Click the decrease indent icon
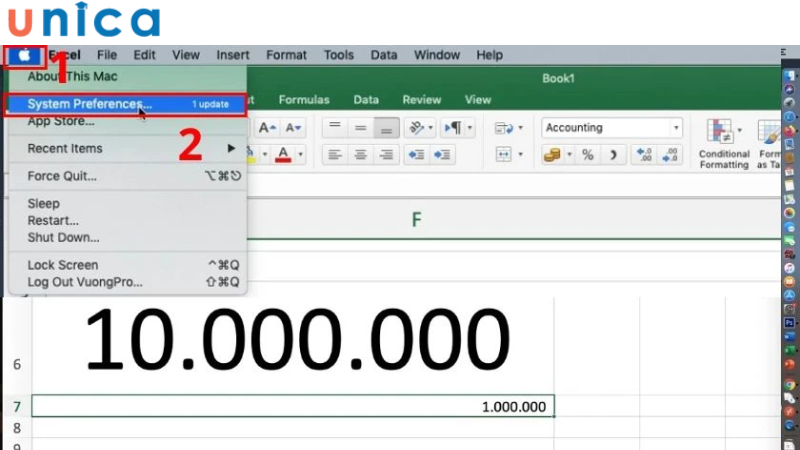The height and width of the screenshot is (450, 800). 416,154
